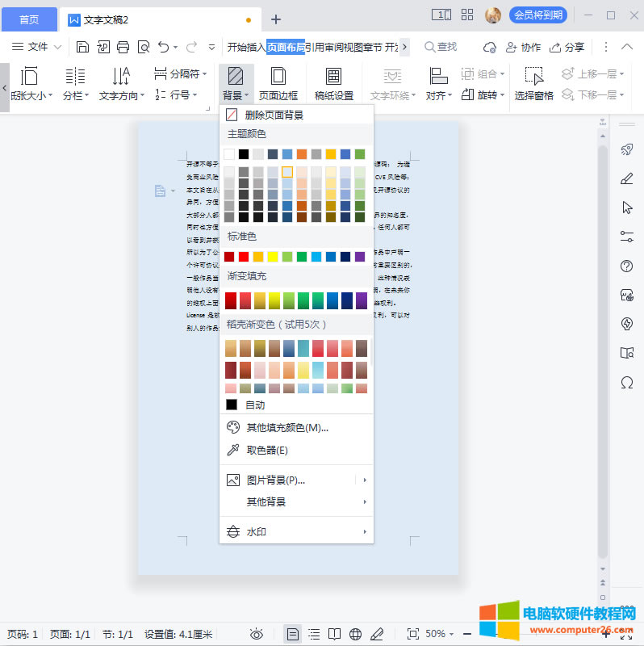Viewport: 644px width, 646px height.
Task: Click the membership expiring (会员将到期) button
Action: [537, 15]
